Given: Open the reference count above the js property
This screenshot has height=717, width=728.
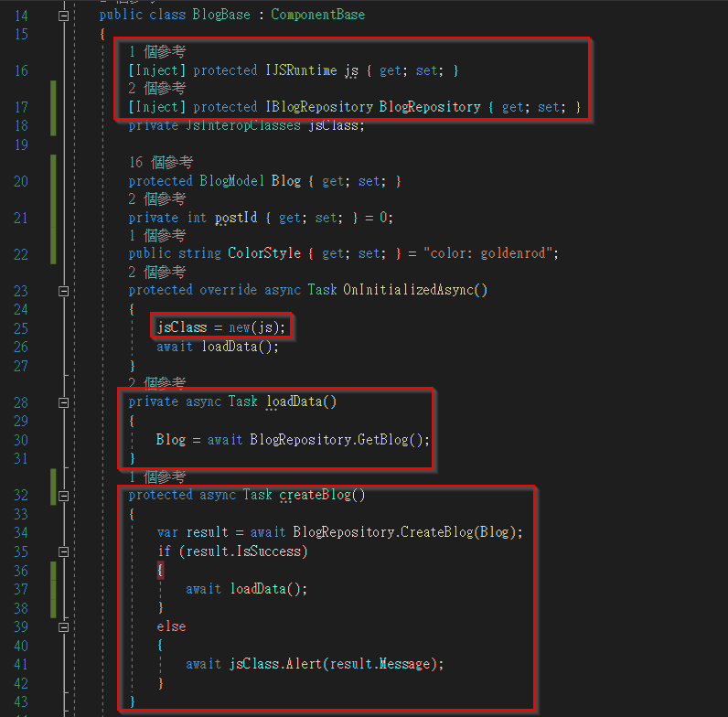Looking at the screenshot, I should pyautogui.click(x=157, y=51).
